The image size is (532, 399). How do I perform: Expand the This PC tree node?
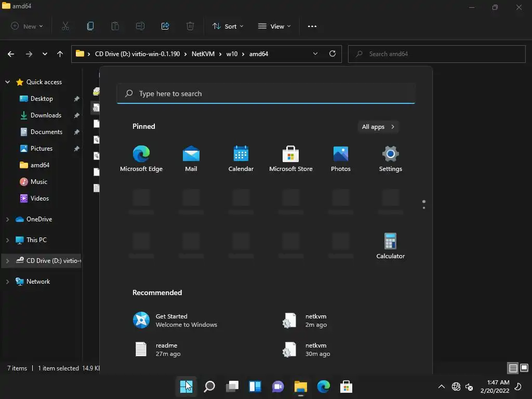coord(7,240)
